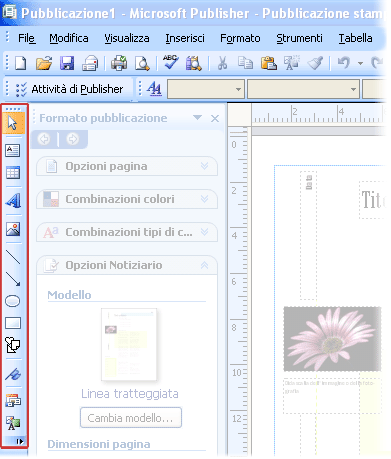Open the Undo history dropdown arrow

pyautogui.click(x=360, y=63)
